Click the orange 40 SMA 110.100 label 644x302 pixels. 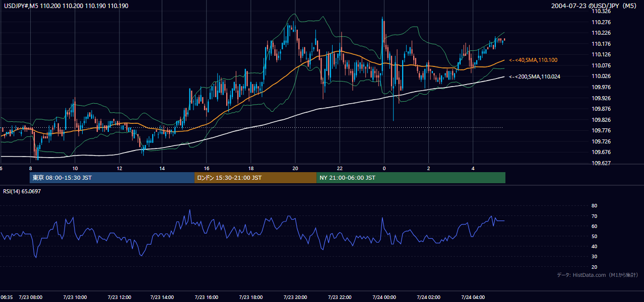533,60
